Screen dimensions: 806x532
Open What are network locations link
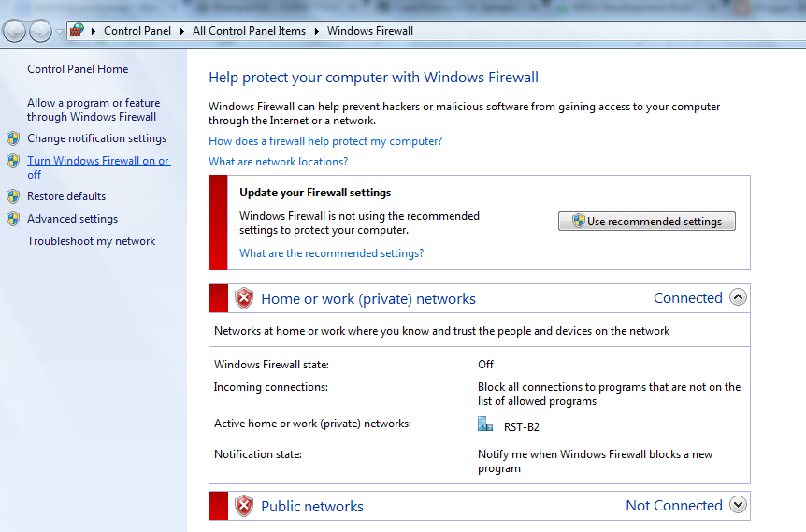(x=278, y=162)
